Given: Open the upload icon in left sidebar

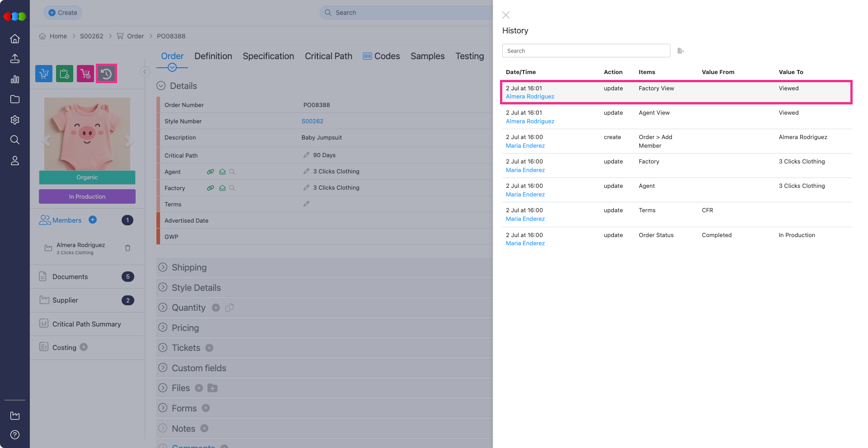Looking at the screenshot, I should (15, 59).
